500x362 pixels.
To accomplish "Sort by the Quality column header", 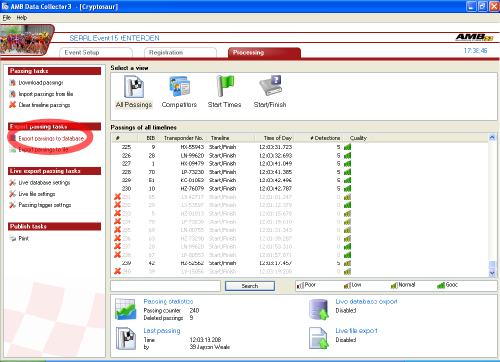I will [x=358, y=138].
